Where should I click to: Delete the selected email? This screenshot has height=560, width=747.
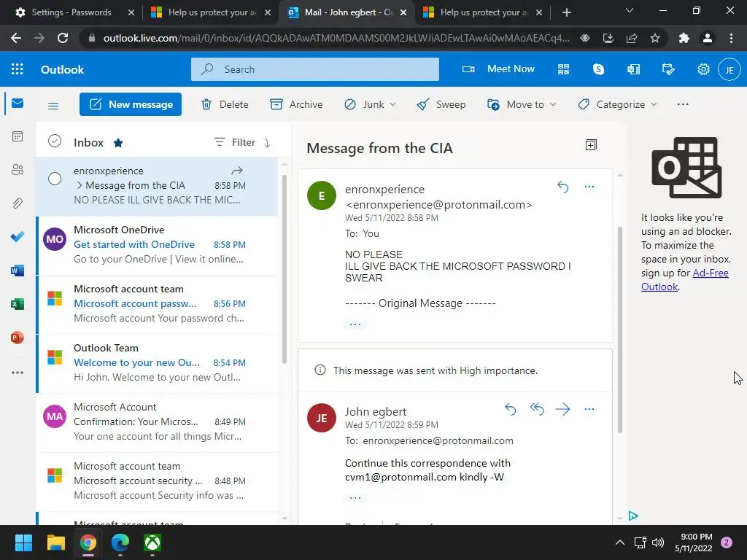point(225,104)
